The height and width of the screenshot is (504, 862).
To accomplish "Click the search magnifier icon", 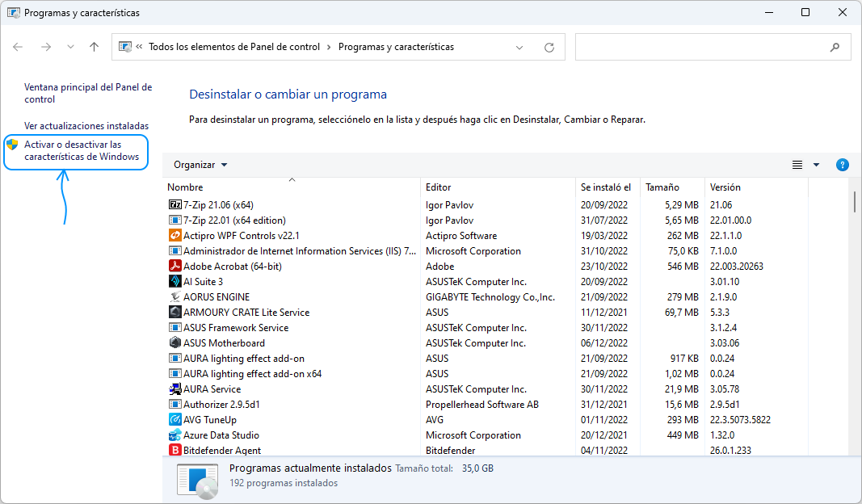I will point(835,48).
